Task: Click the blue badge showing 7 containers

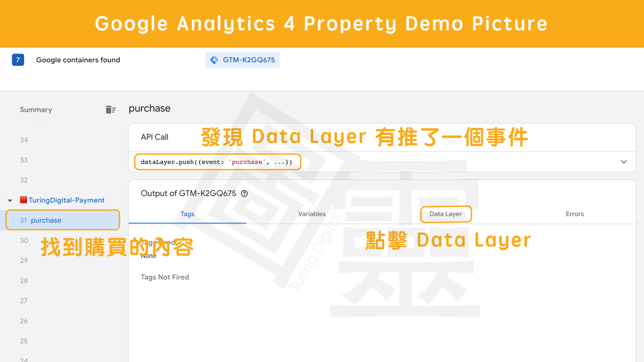Action: point(18,60)
